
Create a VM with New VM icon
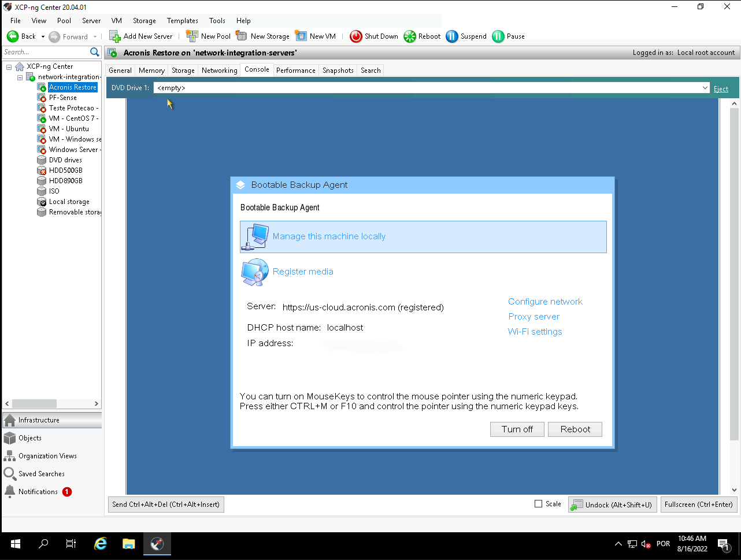[301, 36]
